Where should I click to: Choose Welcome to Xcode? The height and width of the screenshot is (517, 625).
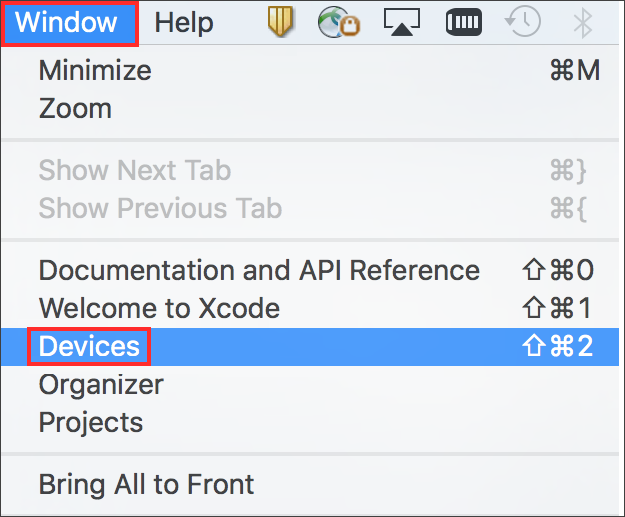(310, 308)
